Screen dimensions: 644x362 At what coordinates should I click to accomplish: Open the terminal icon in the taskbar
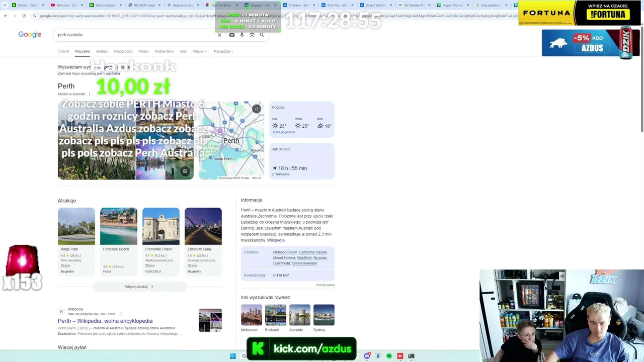(x=411, y=356)
